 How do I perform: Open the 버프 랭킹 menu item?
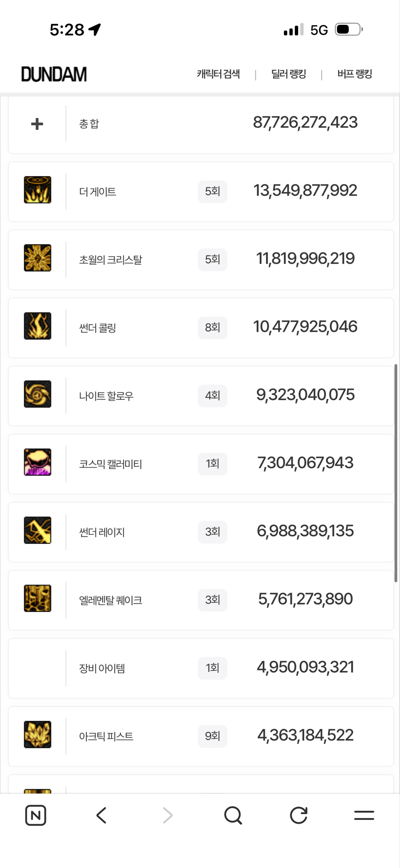click(355, 74)
